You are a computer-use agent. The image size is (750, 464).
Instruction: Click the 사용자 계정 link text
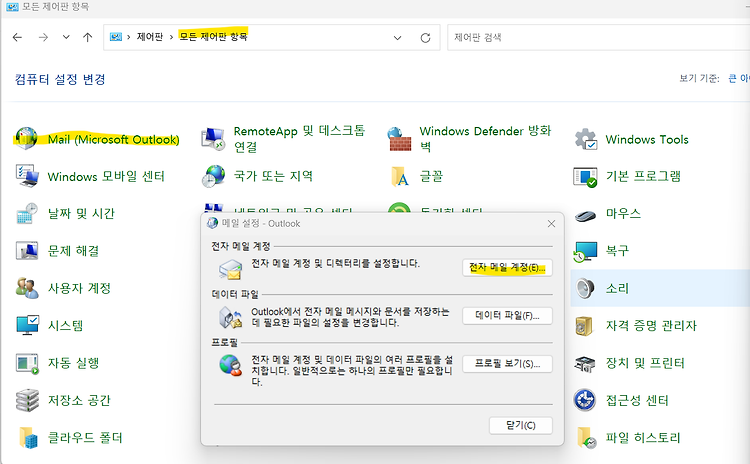click(x=79, y=288)
